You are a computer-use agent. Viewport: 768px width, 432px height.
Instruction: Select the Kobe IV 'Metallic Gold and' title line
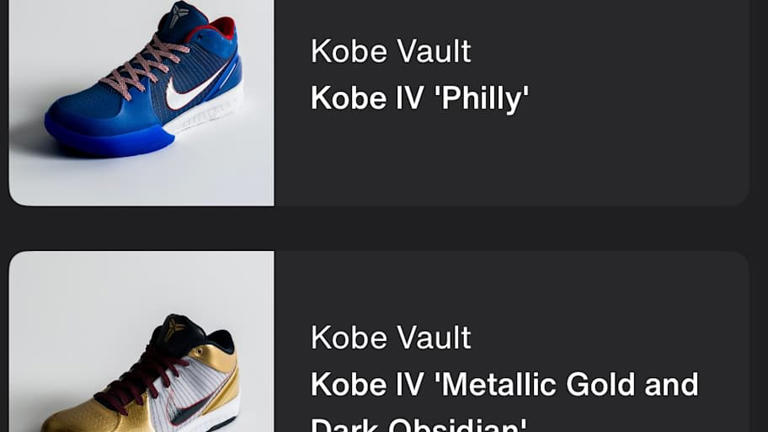[x=504, y=384]
